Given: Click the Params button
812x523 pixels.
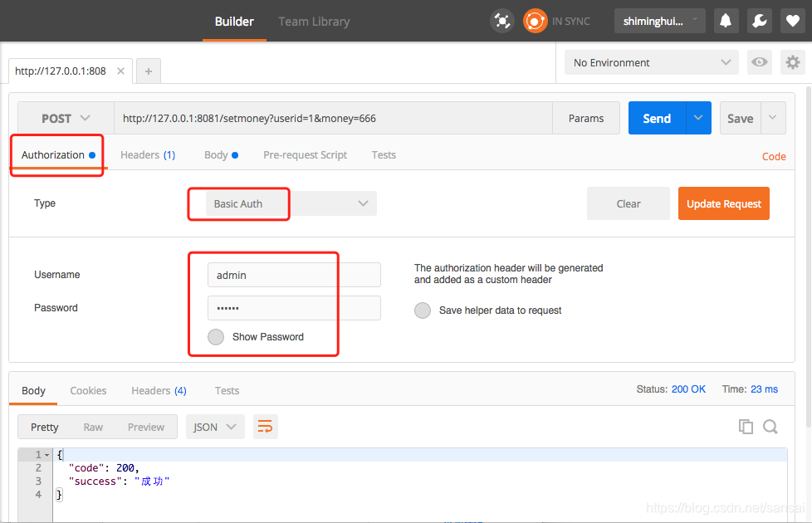Looking at the screenshot, I should pos(586,118).
